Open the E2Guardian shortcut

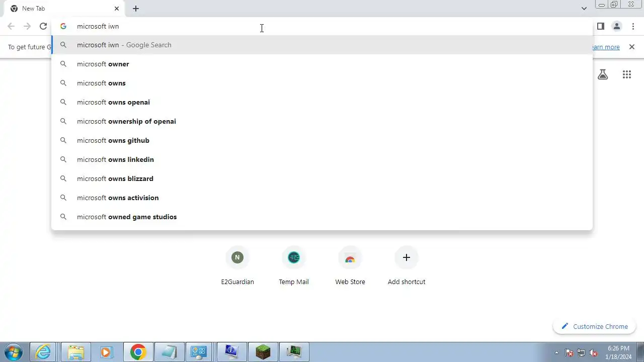point(237,265)
